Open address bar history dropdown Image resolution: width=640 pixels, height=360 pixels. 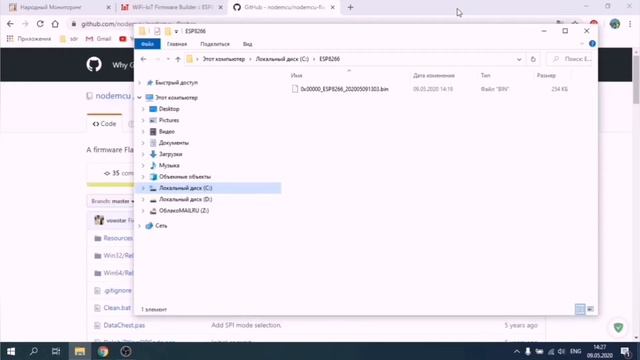[x=519, y=59]
